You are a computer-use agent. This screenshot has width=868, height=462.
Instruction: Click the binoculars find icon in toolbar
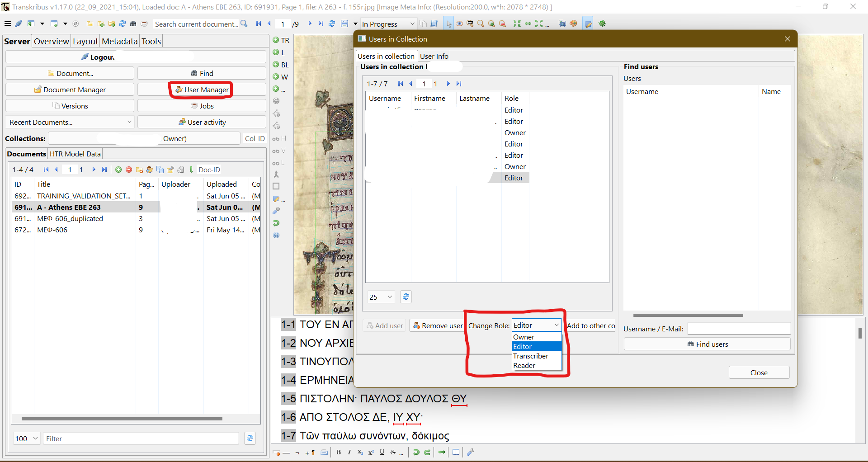[x=133, y=24]
